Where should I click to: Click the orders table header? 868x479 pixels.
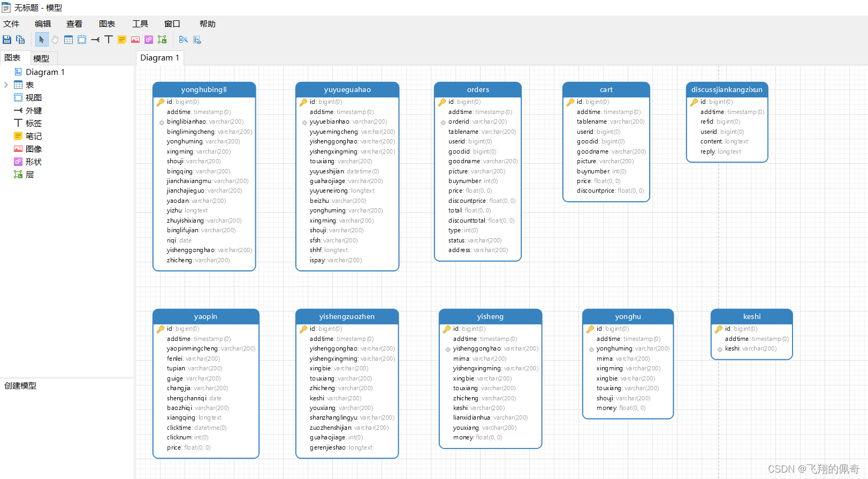point(478,89)
